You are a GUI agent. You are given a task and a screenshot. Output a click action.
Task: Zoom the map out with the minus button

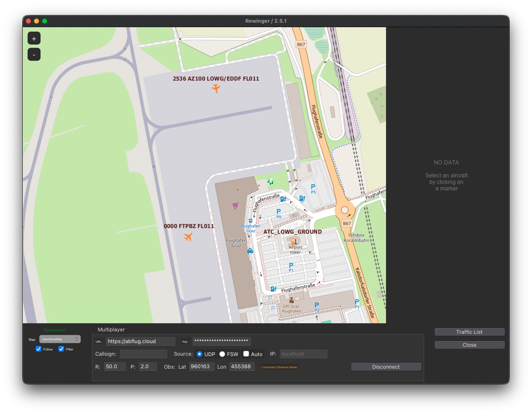[34, 54]
